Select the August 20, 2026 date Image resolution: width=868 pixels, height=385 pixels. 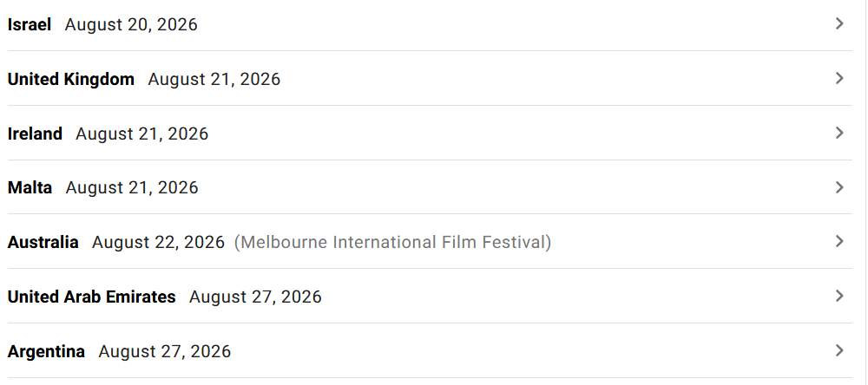[x=131, y=25]
